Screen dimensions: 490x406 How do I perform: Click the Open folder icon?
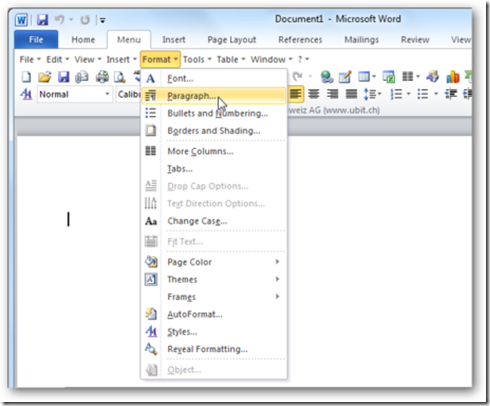tap(45, 77)
